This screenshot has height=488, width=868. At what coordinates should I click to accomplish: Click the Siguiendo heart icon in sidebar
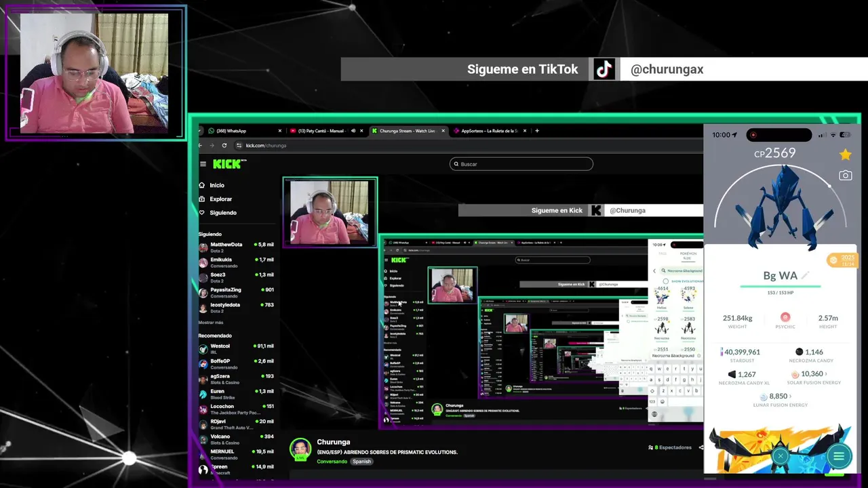pyautogui.click(x=202, y=213)
